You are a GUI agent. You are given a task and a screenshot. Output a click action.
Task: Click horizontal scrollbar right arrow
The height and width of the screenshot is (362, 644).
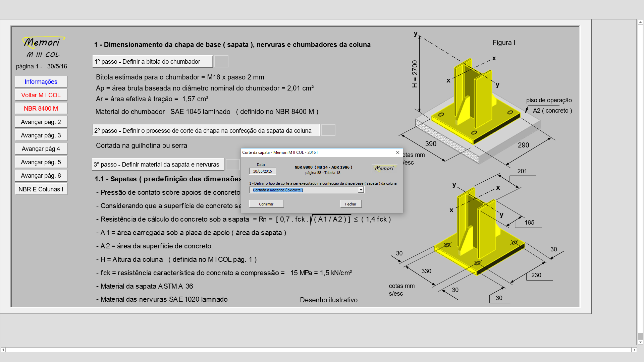coord(634,350)
